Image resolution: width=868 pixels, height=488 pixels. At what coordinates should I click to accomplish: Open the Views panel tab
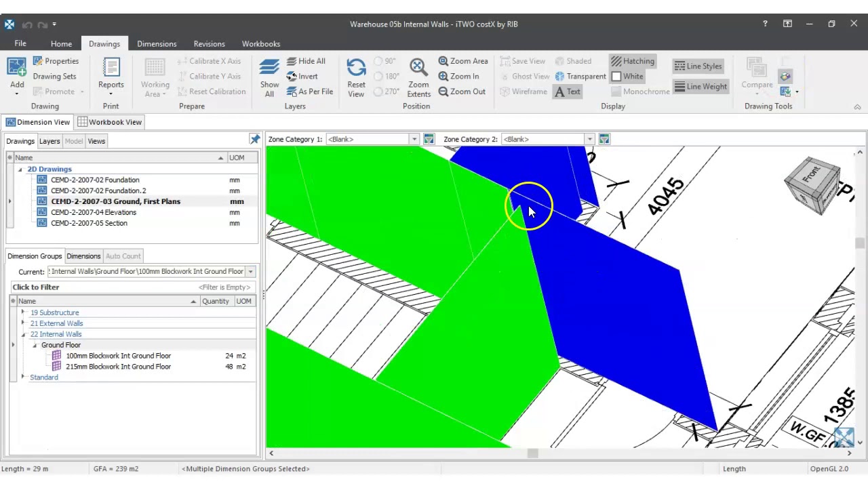[x=96, y=141]
